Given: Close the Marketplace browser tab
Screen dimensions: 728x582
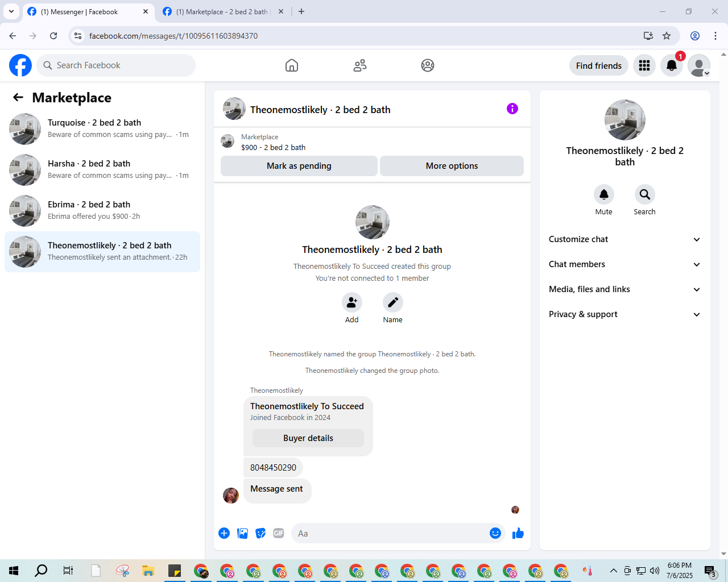Looking at the screenshot, I should click(x=281, y=11).
